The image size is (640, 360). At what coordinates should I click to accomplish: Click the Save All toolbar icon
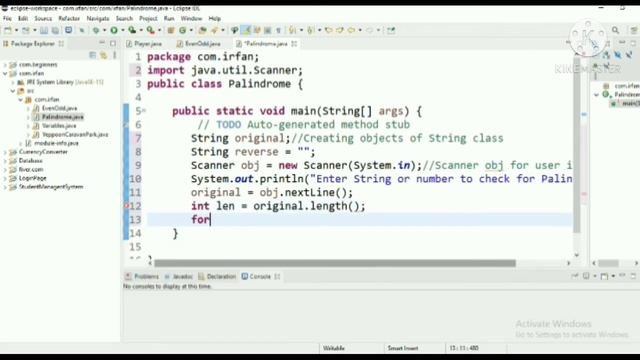coord(55,30)
